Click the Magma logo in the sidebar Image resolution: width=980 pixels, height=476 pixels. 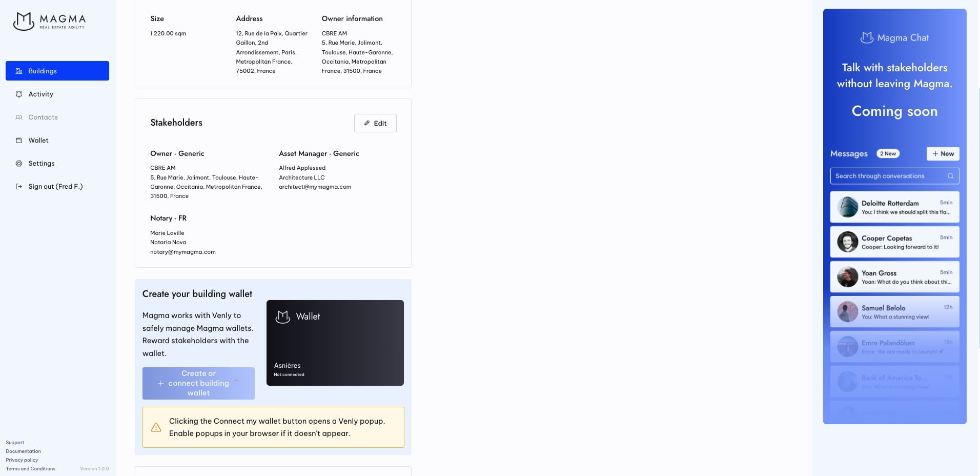coord(49,22)
